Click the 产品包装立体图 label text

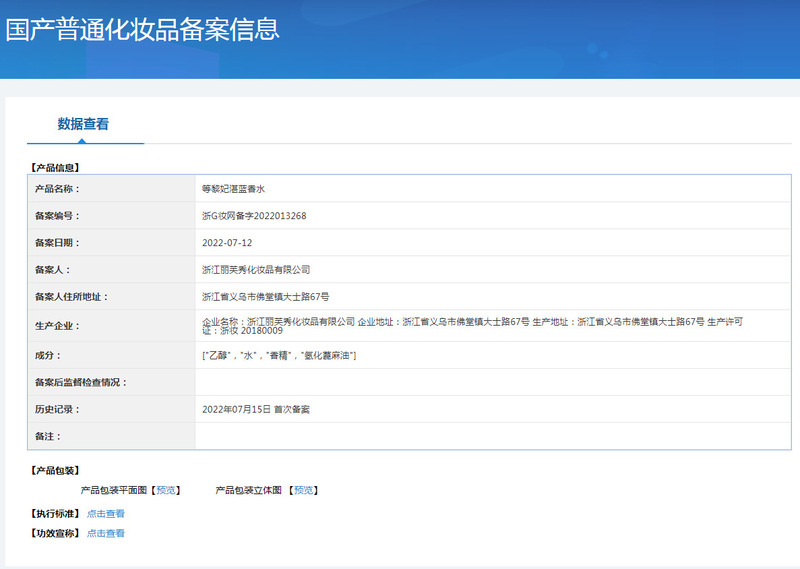click(249, 490)
